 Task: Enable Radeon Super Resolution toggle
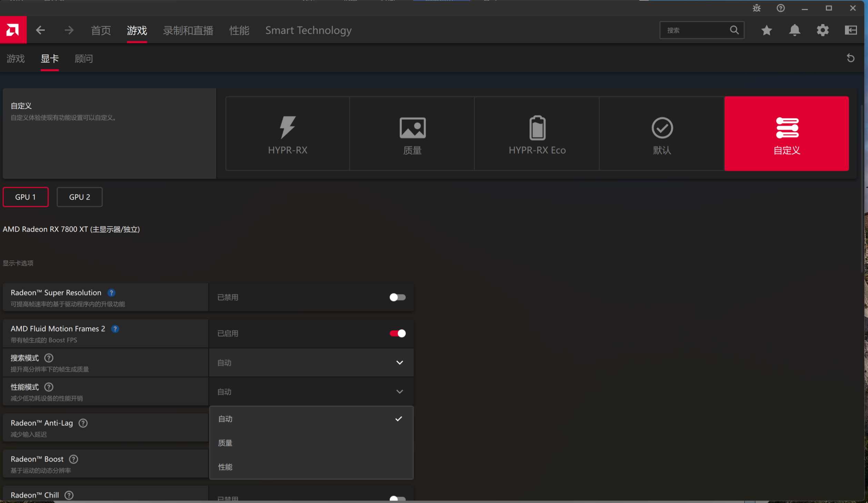397,298
